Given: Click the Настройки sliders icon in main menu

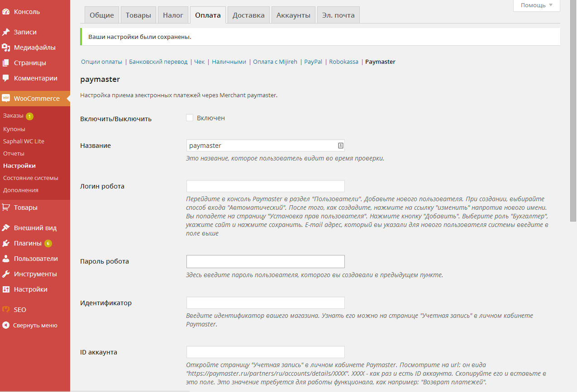Looking at the screenshot, I should tap(6, 289).
